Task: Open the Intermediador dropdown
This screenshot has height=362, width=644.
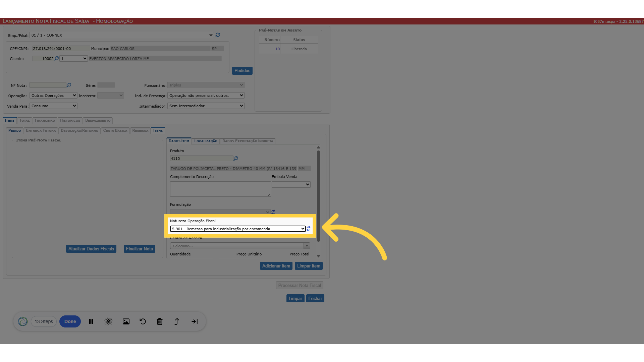Action: [206, 106]
